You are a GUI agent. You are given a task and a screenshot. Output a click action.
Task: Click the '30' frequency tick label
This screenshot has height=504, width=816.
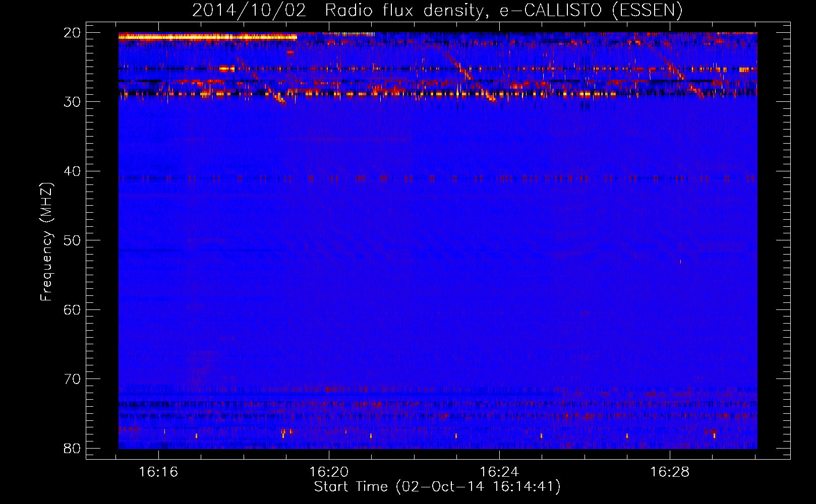click(x=72, y=102)
